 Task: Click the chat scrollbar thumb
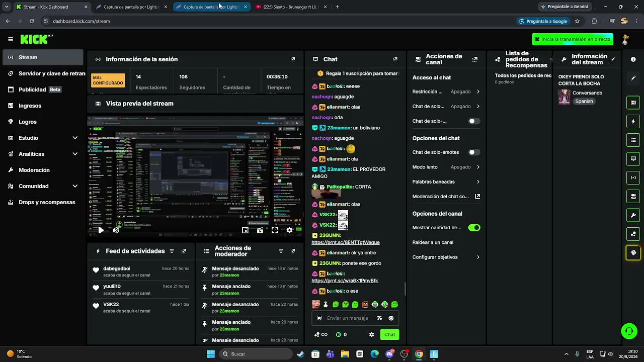[405, 289]
